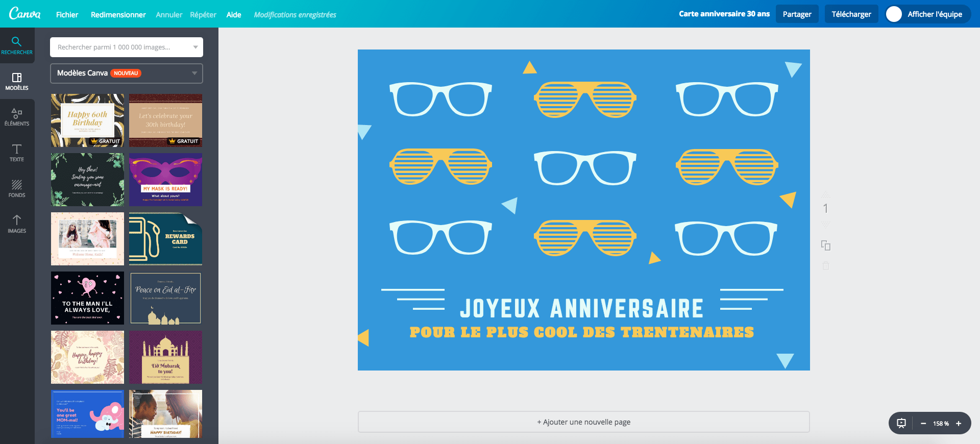
Task: Select the two women photo birthday template
Action: pos(165,414)
